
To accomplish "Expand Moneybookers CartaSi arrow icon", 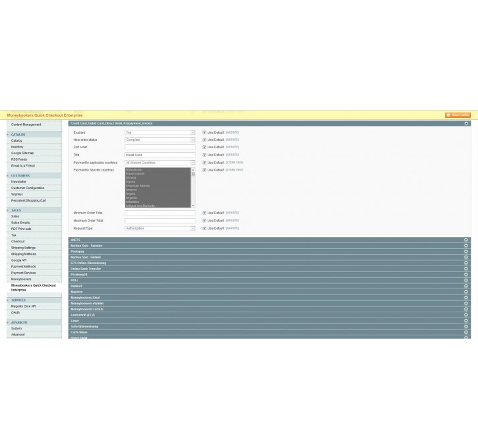I will (466, 310).
